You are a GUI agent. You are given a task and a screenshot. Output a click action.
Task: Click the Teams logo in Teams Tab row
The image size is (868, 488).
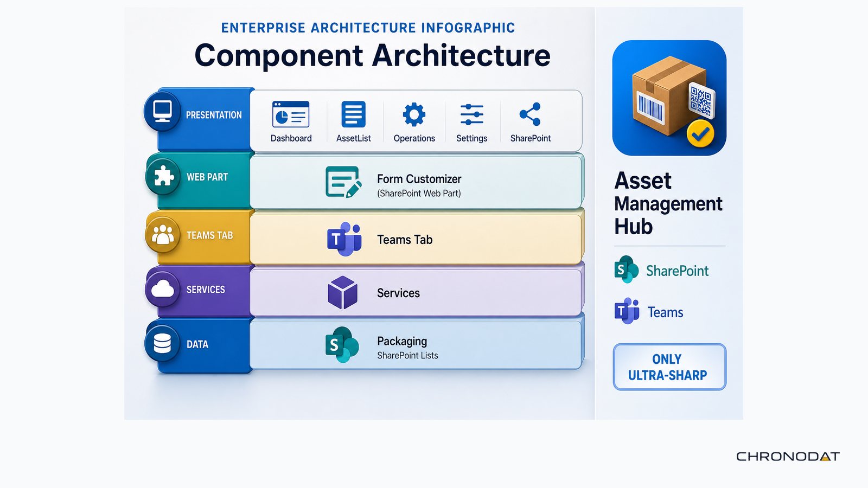pos(344,239)
